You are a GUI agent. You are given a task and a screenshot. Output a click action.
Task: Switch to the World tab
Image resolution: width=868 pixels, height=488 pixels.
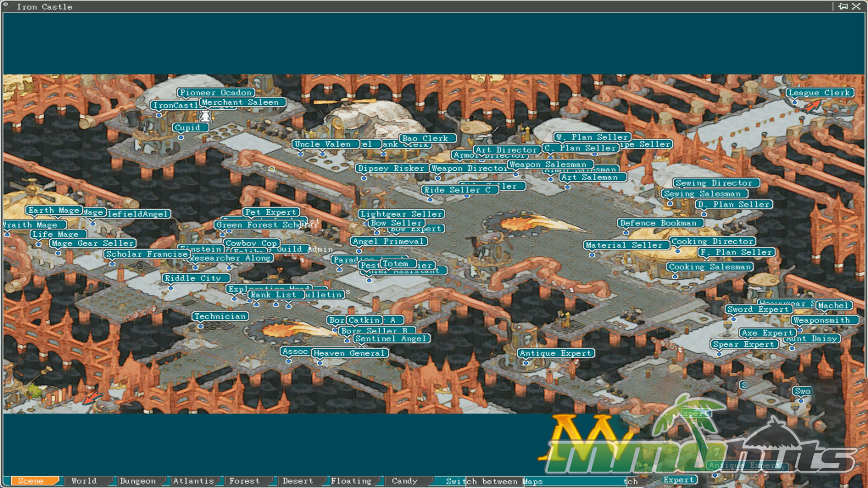pos(84,481)
